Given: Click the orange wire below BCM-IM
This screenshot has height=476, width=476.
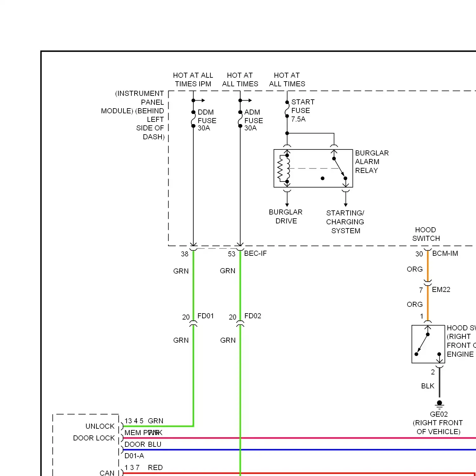Looking at the screenshot, I should (428, 266).
